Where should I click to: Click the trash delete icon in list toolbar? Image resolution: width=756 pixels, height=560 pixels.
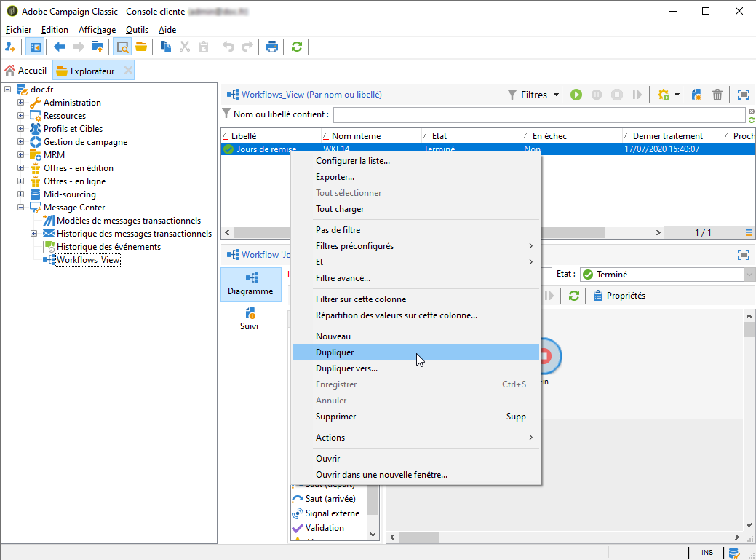pos(717,95)
